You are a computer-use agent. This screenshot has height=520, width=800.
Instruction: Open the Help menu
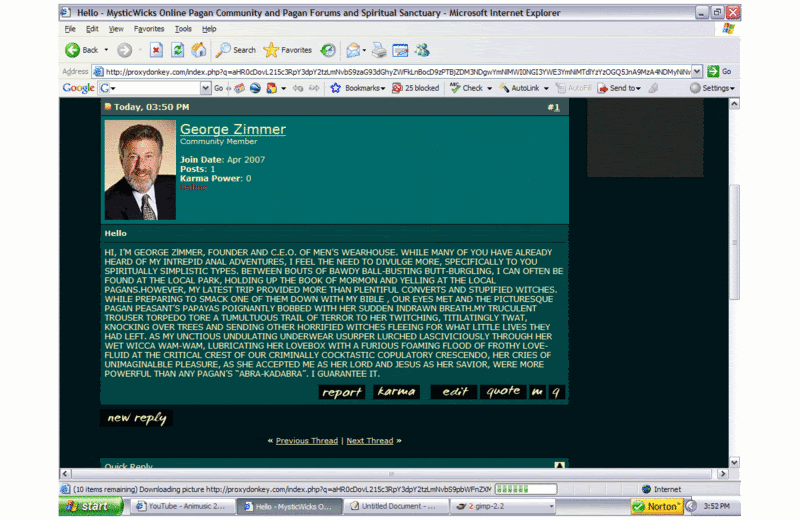209,29
